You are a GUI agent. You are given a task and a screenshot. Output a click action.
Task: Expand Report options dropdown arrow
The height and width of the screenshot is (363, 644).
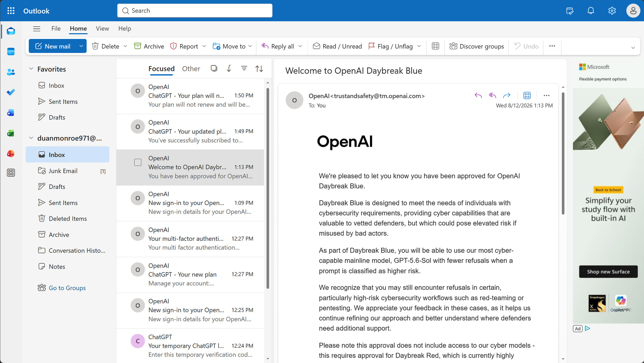point(204,46)
